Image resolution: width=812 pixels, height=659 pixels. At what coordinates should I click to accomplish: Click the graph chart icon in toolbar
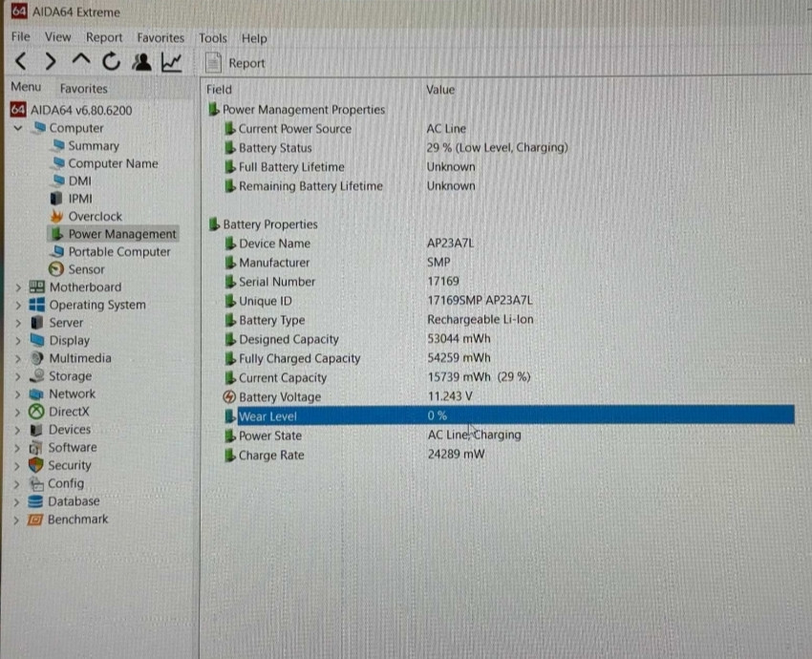click(172, 63)
